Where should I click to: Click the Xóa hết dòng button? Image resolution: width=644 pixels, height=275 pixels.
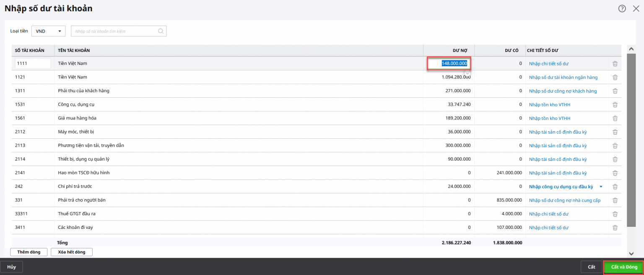click(71, 252)
